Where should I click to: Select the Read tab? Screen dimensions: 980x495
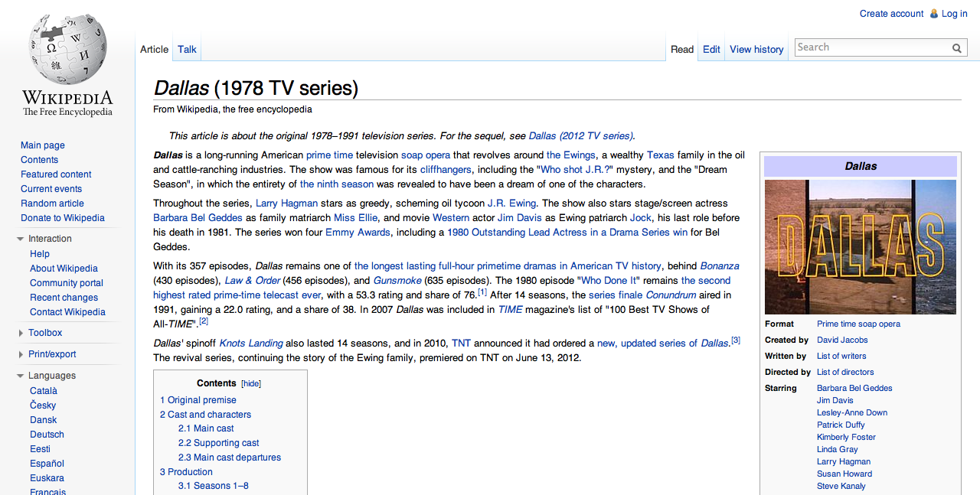click(682, 49)
